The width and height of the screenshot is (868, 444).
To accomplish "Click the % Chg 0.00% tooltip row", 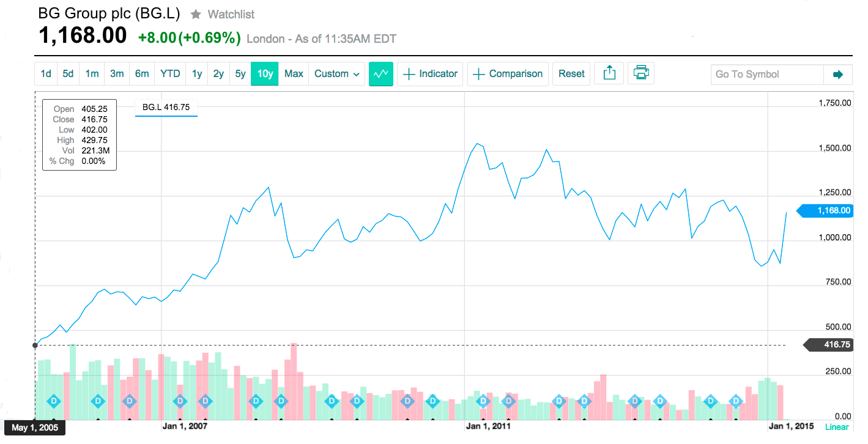I will click(x=78, y=161).
